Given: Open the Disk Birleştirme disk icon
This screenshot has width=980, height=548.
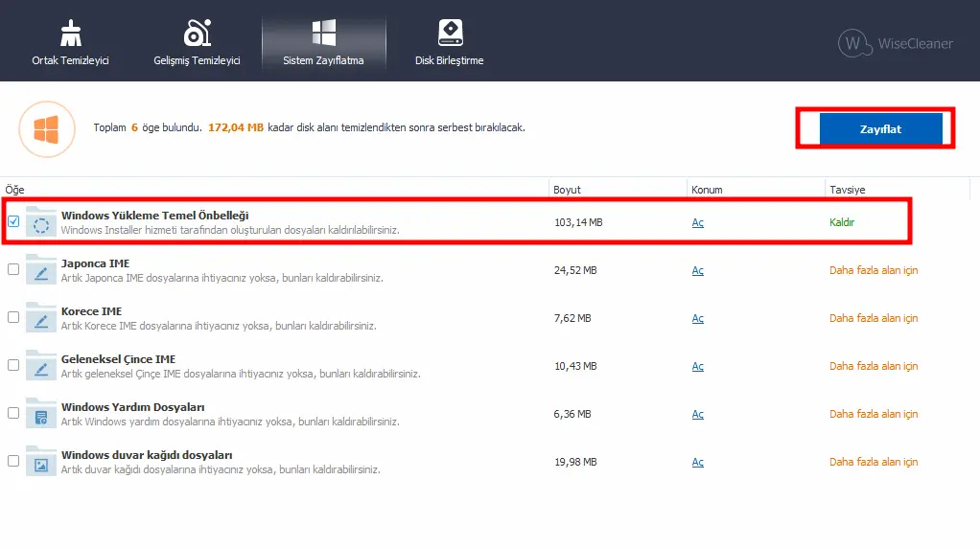Looking at the screenshot, I should [x=450, y=33].
